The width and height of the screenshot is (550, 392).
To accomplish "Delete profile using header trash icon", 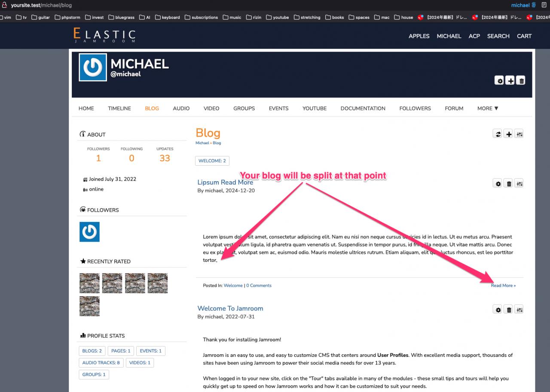I will coord(520,80).
